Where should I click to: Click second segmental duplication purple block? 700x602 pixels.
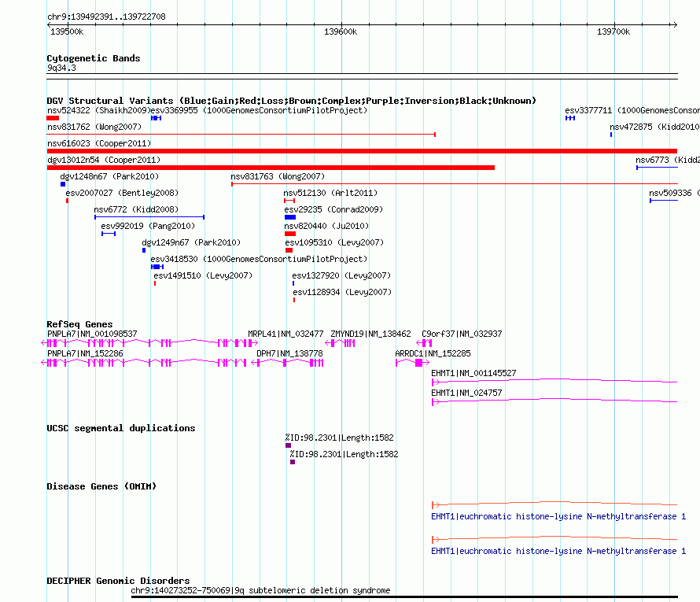pyautogui.click(x=293, y=462)
